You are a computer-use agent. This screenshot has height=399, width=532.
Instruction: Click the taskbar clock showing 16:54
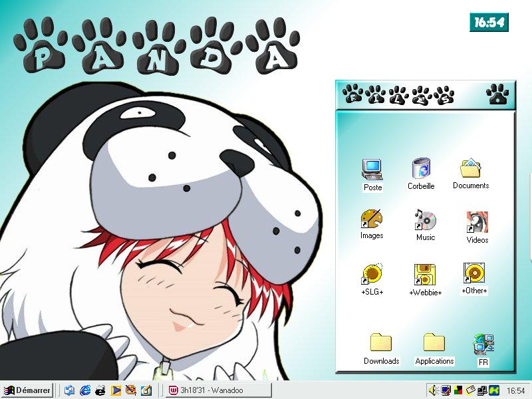(x=516, y=391)
